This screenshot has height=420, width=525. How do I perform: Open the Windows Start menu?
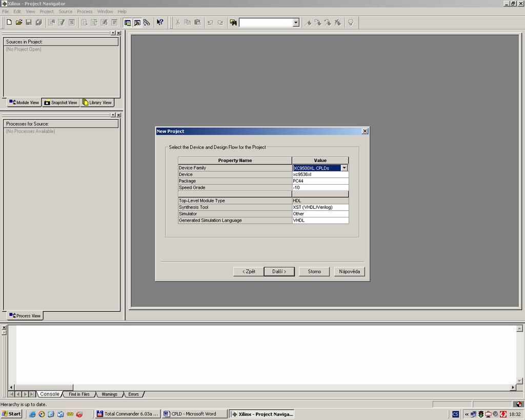pos(11,414)
